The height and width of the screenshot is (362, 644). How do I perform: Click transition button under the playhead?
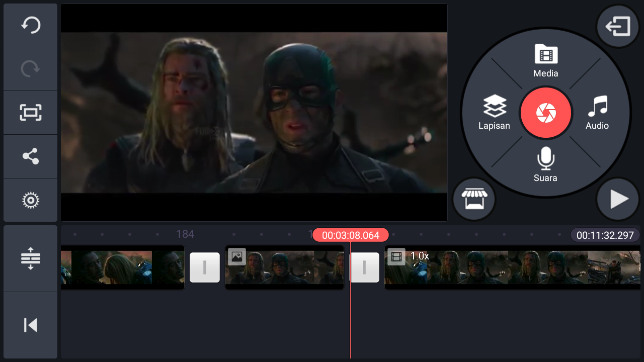click(x=364, y=267)
